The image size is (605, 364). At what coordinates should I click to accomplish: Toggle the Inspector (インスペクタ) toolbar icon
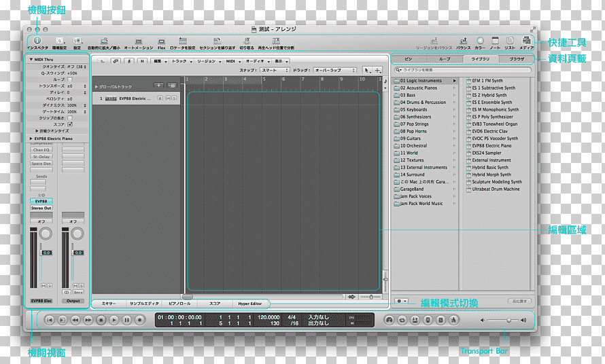pos(37,41)
